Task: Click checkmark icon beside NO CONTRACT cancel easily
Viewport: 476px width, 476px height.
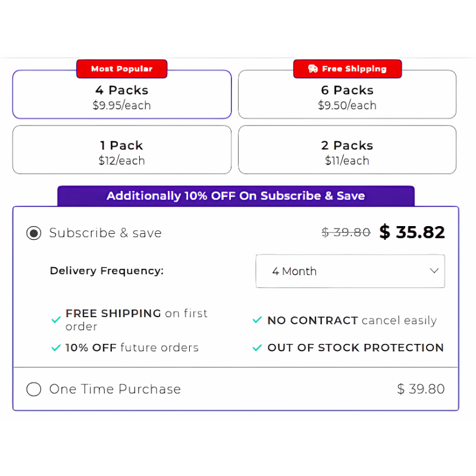Action: coord(257,320)
